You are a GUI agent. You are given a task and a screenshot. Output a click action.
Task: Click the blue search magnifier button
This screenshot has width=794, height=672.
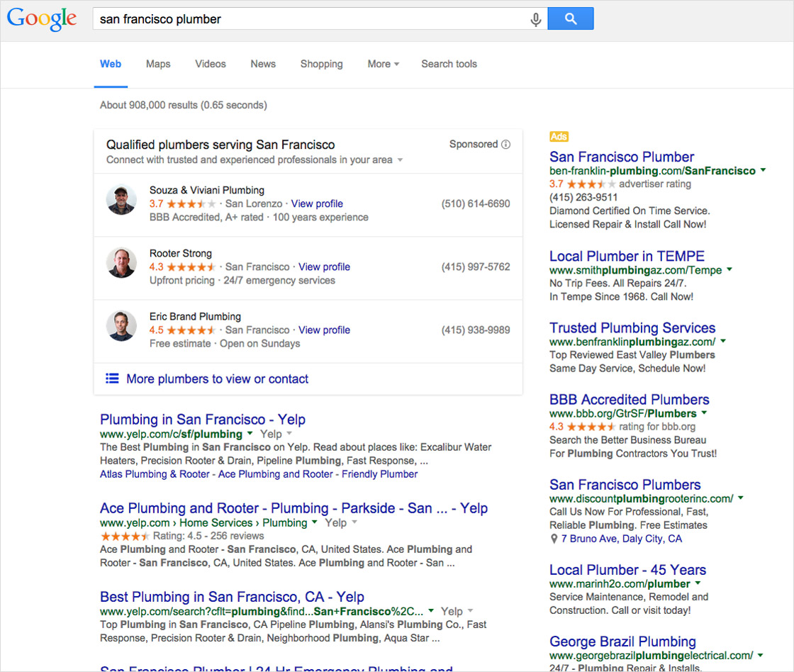pos(571,18)
